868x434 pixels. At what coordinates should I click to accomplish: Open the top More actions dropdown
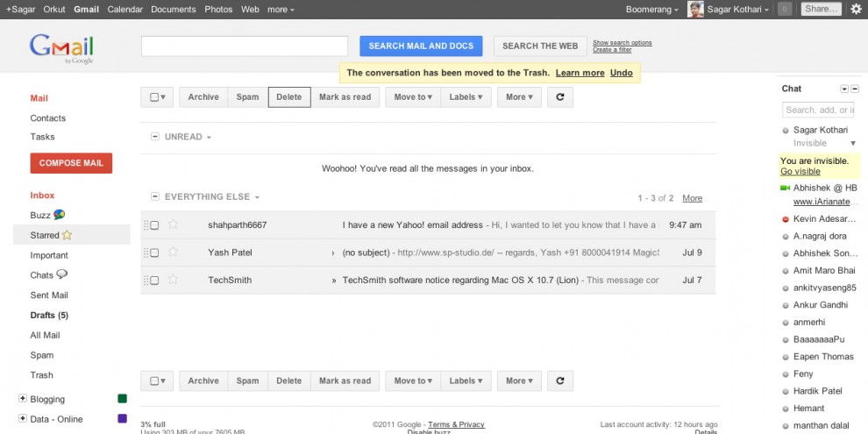tap(519, 96)
